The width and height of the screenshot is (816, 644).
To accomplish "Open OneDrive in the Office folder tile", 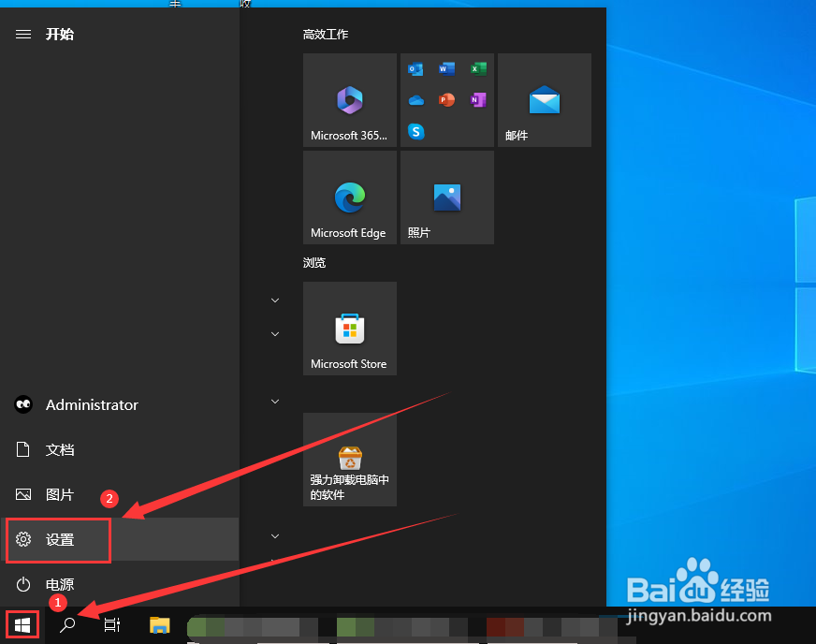I will tap(415, 100).
